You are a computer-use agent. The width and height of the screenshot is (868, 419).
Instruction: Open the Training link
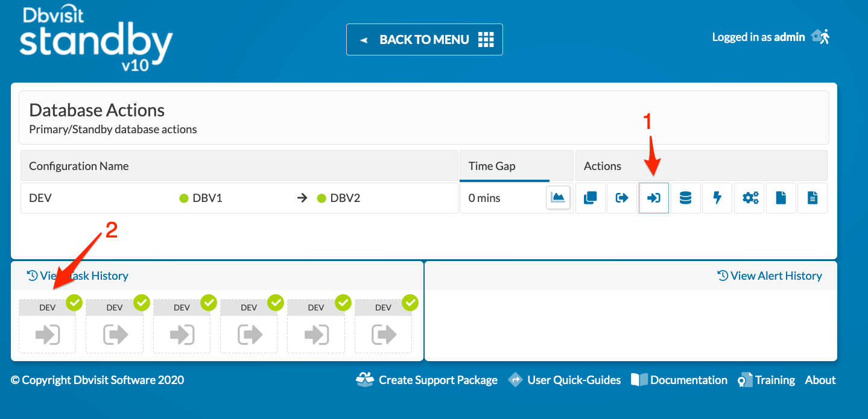(767, 380)
